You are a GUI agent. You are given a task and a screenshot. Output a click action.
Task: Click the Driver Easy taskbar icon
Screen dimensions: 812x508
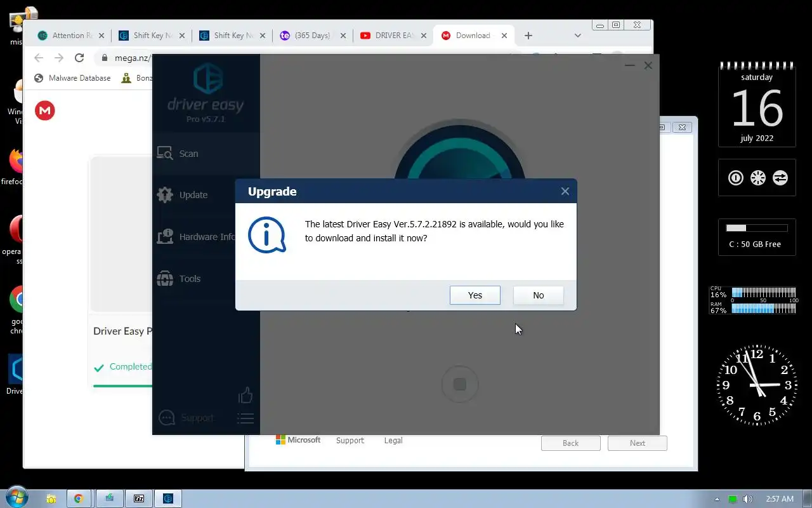(x=168, y=498)
